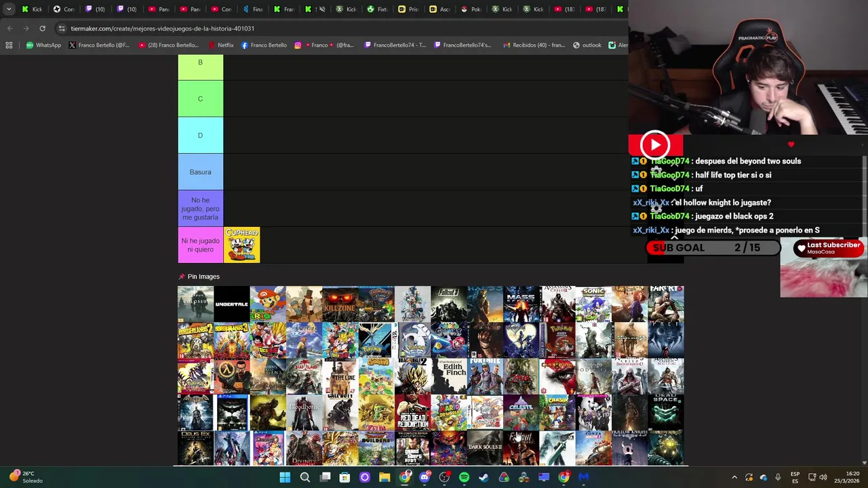This screenshot has width=868, height=488.
Task: Click the browser reload button
Action: click(42, 28)
